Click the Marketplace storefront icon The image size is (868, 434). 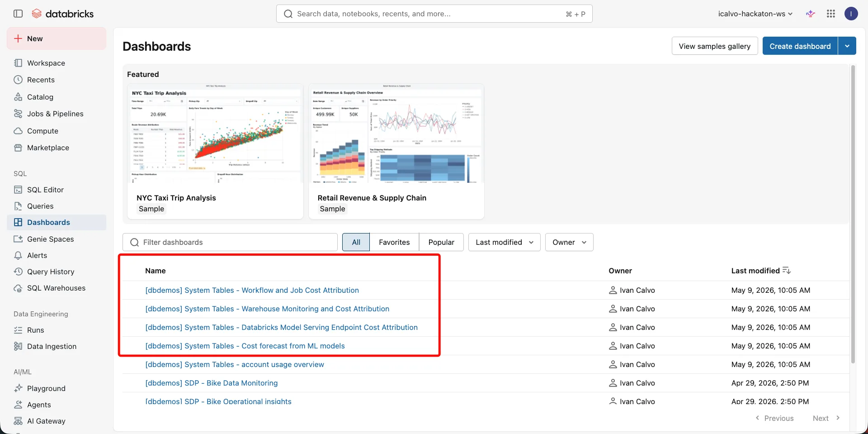click(18, 148)
